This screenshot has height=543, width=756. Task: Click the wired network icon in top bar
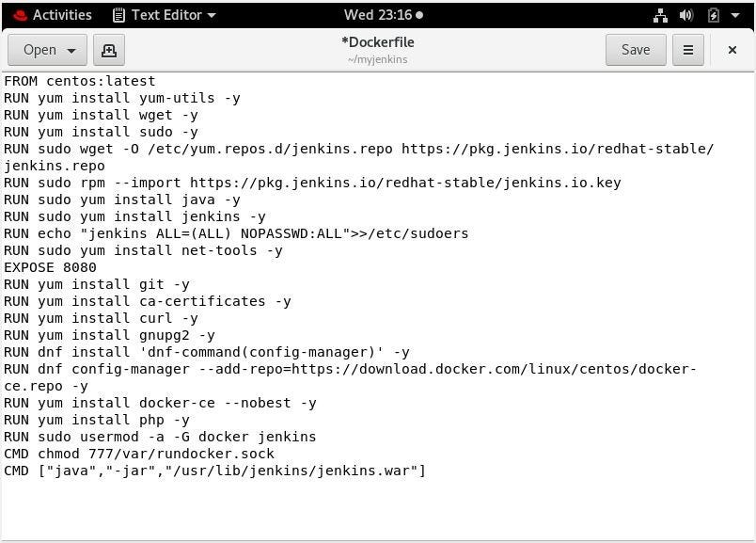coord(661,14)
